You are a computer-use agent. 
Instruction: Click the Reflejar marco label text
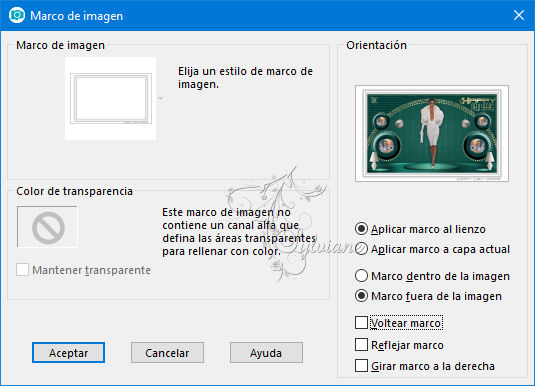pyautogui.click(x=407, y=345)
